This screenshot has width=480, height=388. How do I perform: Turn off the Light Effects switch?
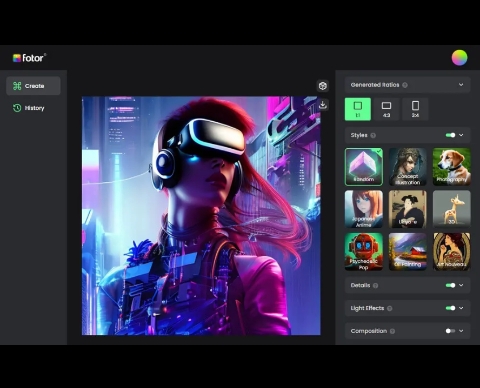click(450, 308)
